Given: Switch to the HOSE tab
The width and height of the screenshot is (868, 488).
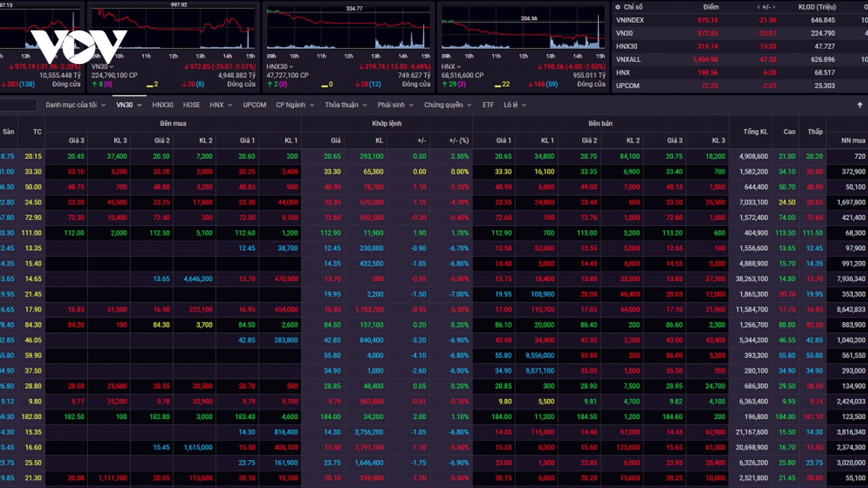Looking at the screenshot, I should click(192, 105).
